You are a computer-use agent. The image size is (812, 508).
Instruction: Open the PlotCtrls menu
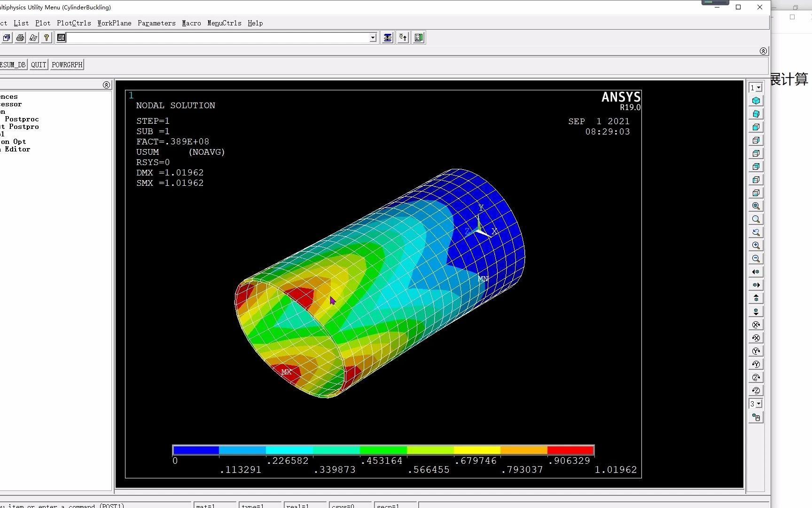pyautogui.click(x=74, y=23)
